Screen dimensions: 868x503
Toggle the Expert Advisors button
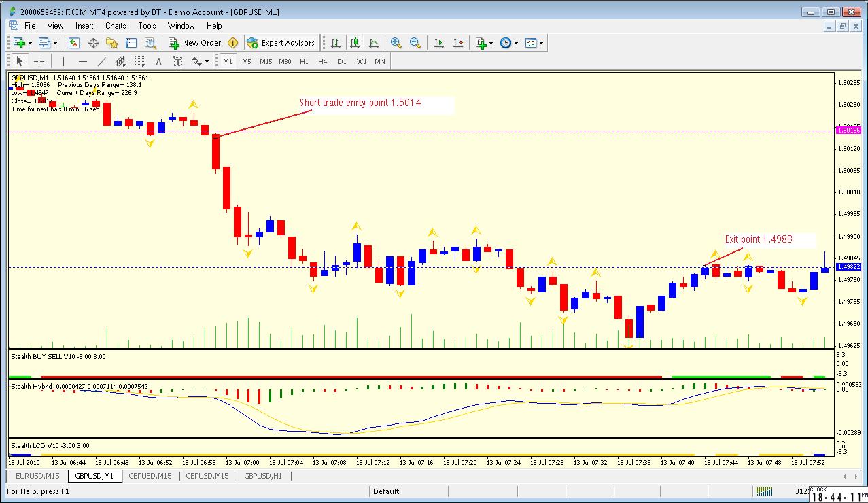[x=281, y=43]
